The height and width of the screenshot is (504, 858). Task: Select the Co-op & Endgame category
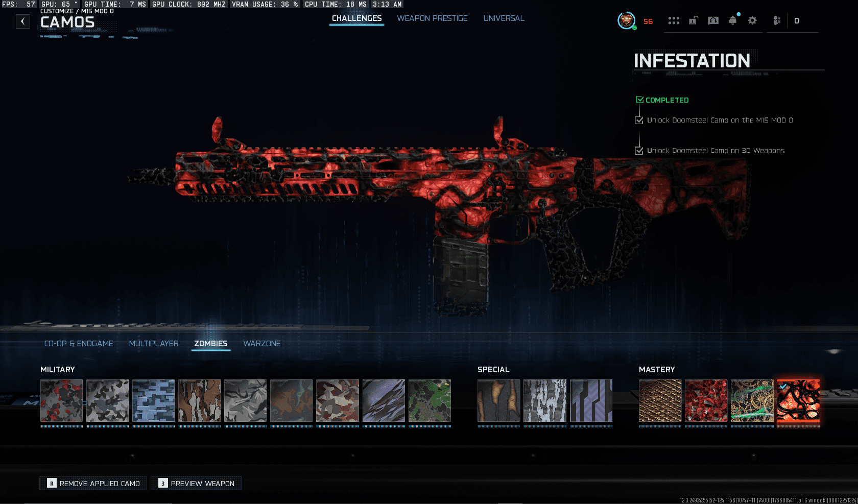point(79,344)
